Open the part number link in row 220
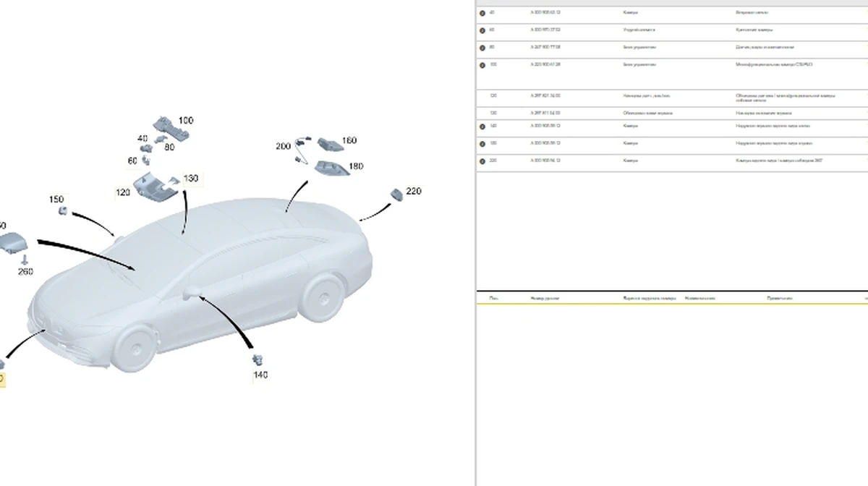The image size is (868, 486). point(545,161)
